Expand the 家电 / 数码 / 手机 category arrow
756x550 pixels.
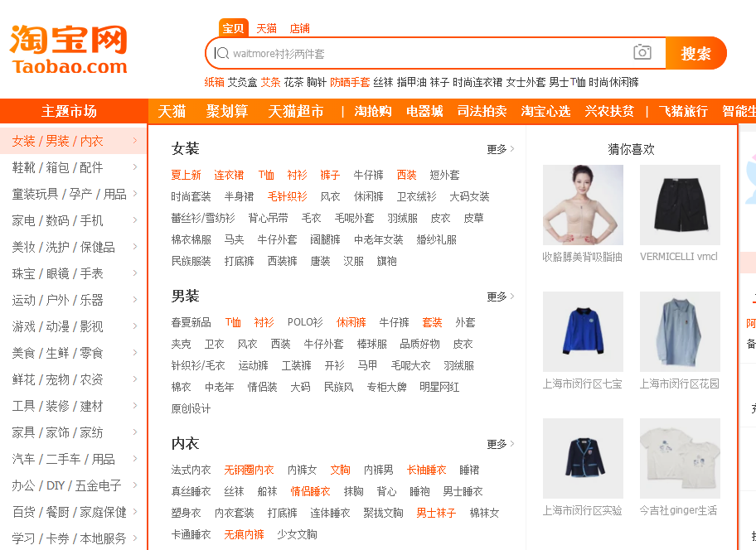point(135,220)
